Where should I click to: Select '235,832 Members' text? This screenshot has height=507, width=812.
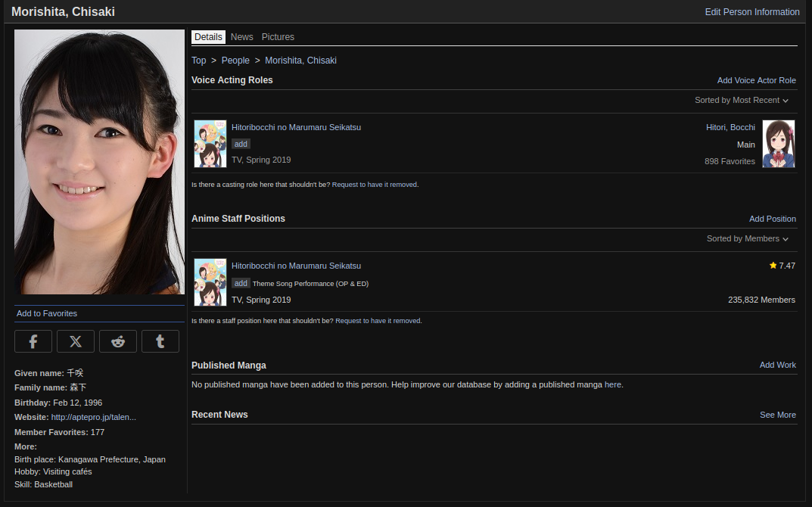(761, 300)
